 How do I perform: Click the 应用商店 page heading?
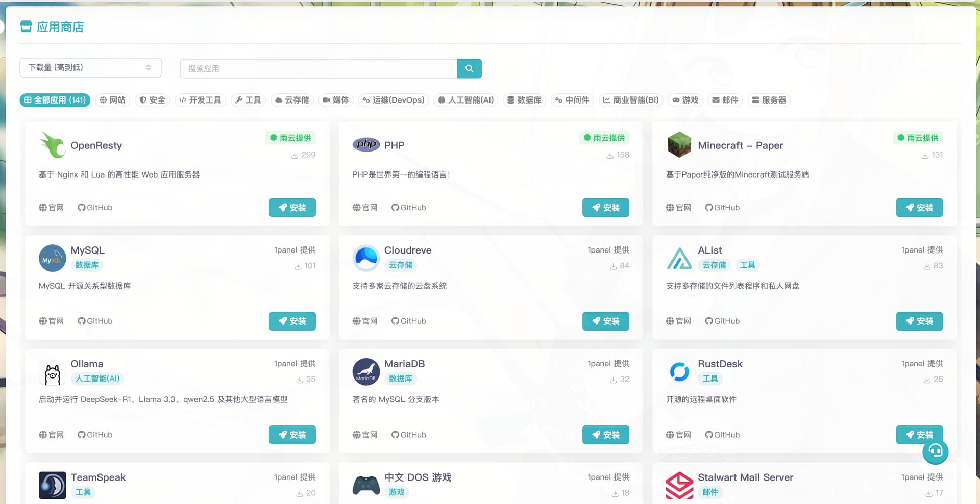tap(60, 27)
